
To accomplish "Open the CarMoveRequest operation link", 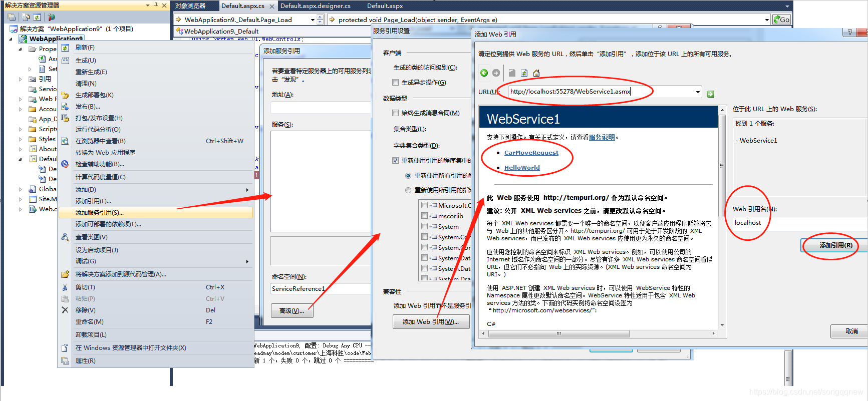I will pyautogui.click(x=531, y=153).
